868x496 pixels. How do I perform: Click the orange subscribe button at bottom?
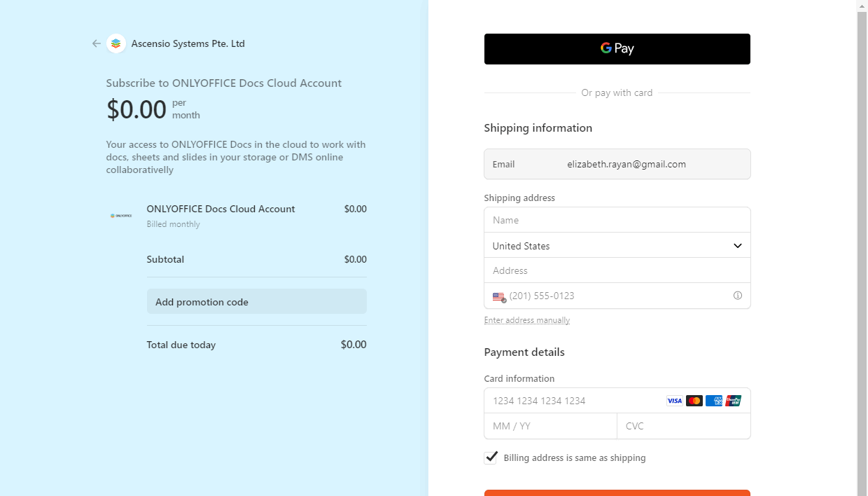click(x=617, y=493)
